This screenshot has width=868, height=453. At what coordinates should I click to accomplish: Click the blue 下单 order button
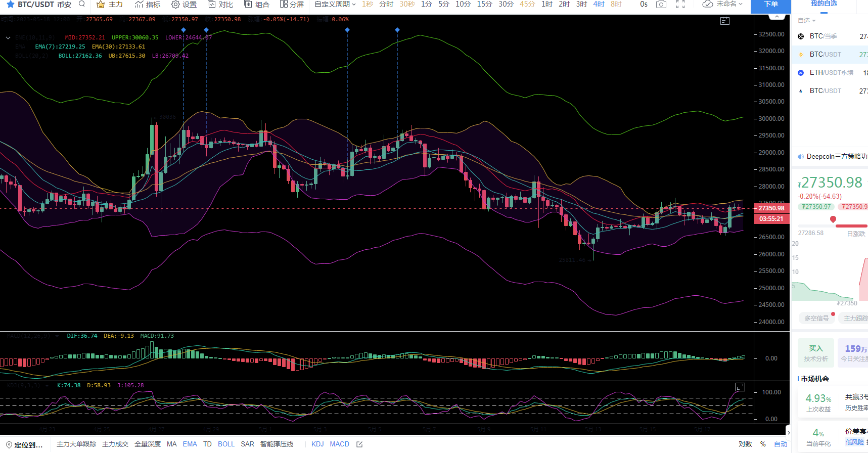coord(770,5)
